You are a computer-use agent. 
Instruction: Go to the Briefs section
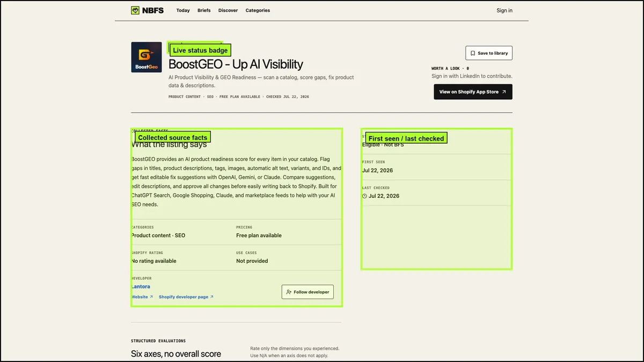pyautogui.click(x=204, y=10)
